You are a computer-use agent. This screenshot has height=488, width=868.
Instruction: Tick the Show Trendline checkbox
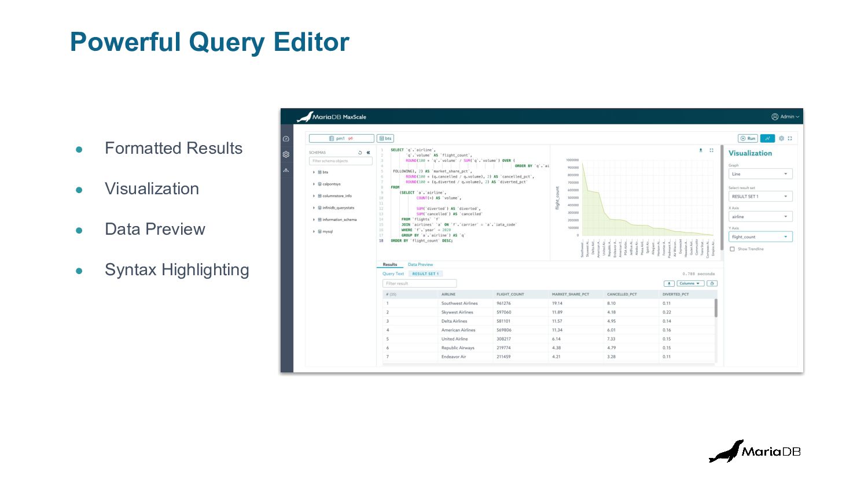point(733,249)
